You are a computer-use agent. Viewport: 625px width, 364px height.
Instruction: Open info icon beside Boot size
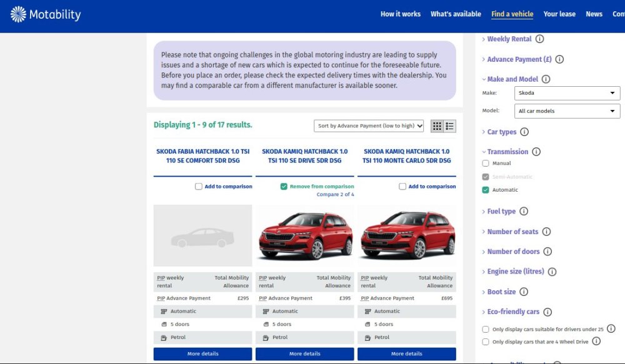(524, 292)
